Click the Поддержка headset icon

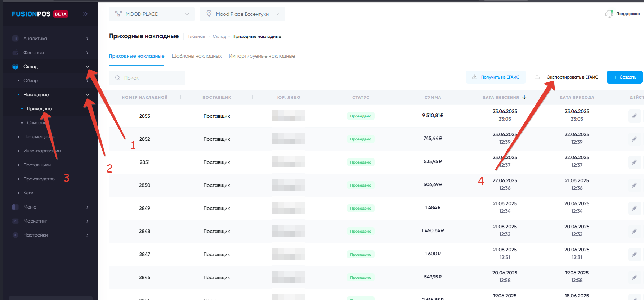609,14
